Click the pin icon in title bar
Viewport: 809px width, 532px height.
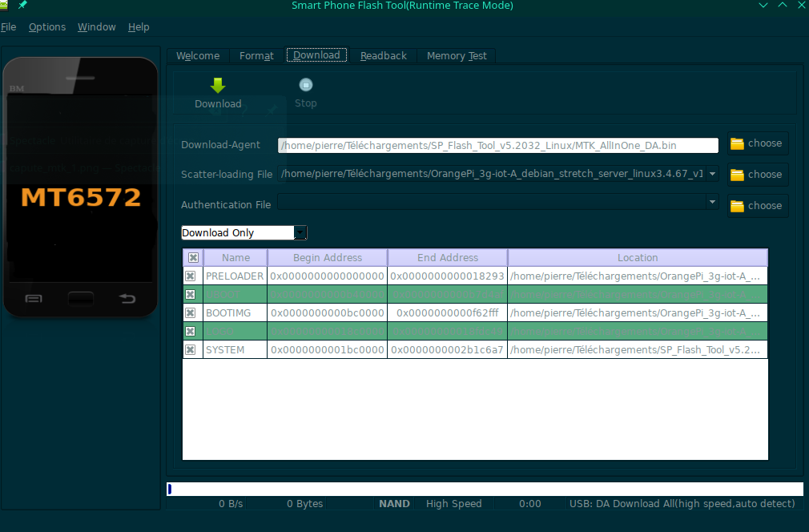[22, 6]
